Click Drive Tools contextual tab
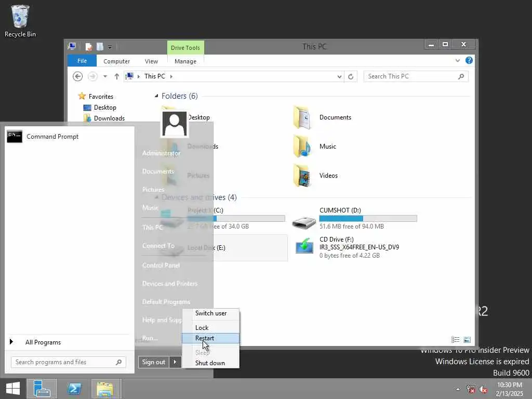Viewport: 532px width, 399px height. click(x=185, y=47)
